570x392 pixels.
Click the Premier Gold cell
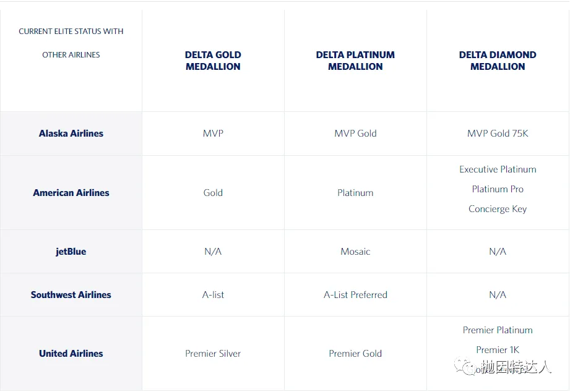[x=355, y=354]
